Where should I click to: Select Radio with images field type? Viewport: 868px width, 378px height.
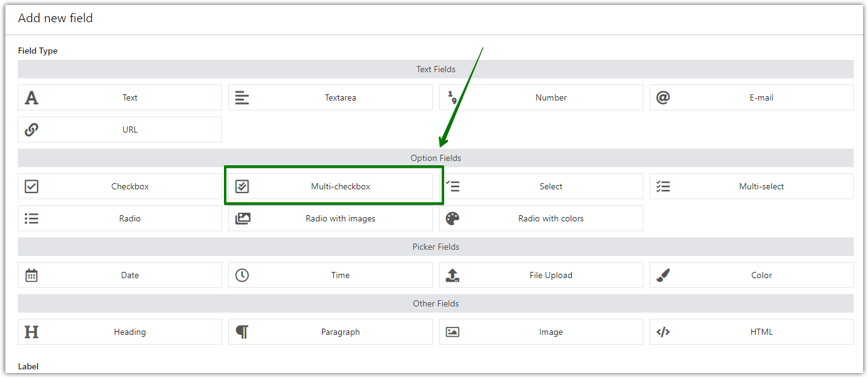(331, 218)
